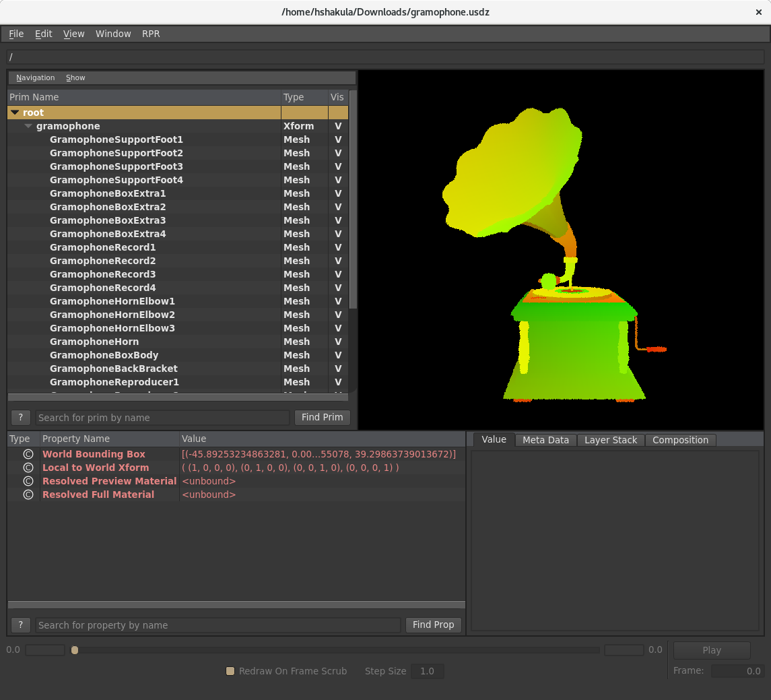Switch to the Composition tab
771x700 pixels.
pos(681,440)
